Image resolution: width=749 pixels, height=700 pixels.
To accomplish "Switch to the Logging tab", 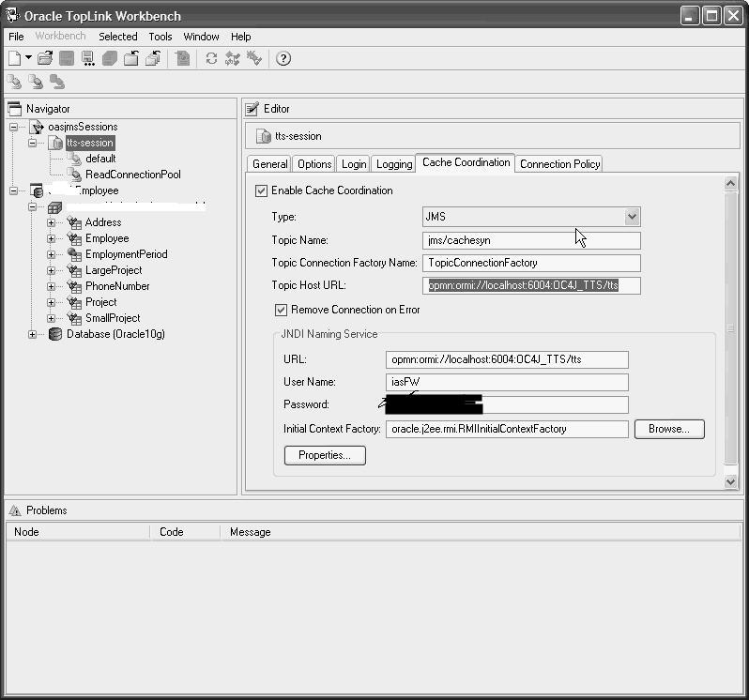I will click(394, 164).
